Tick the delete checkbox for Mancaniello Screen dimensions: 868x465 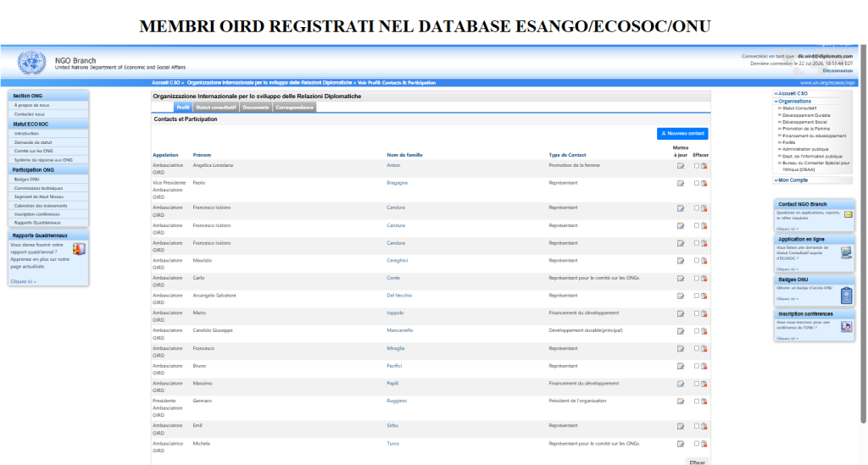(697, 331)
